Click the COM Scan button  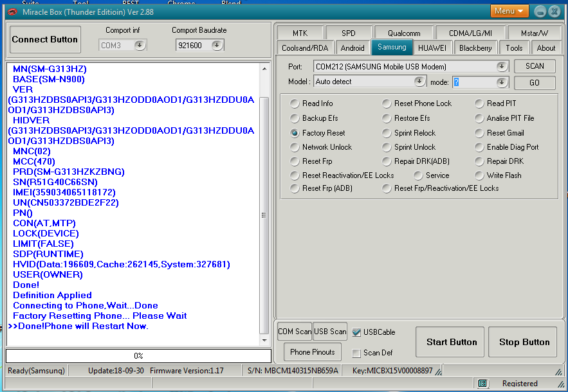coord(295,332)
